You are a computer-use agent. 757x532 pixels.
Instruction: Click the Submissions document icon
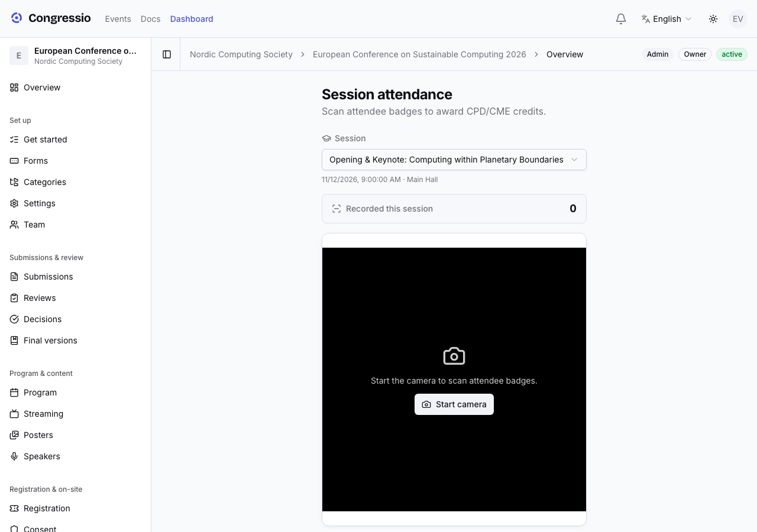coord(14,277)
